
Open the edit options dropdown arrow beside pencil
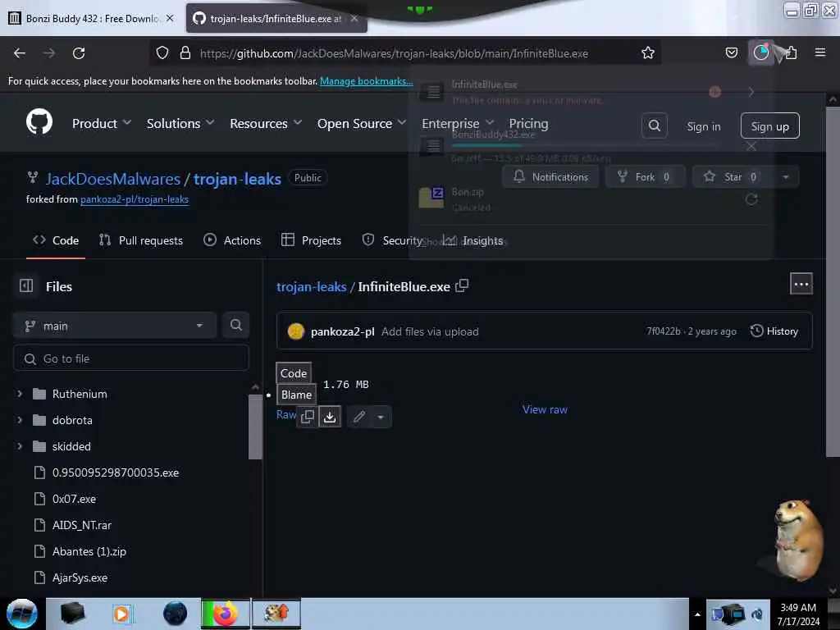click(381, 417)
